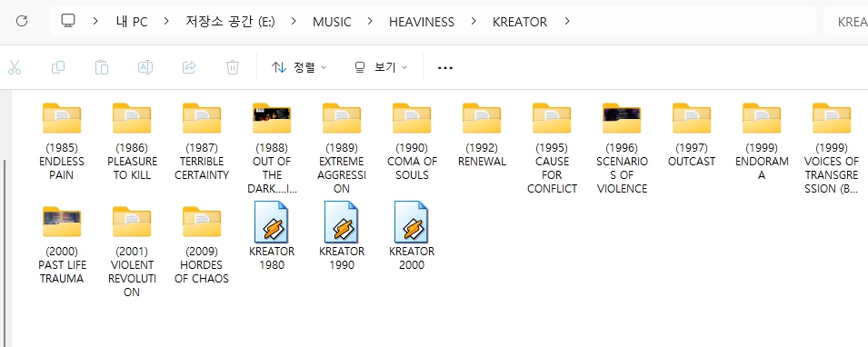Select the (1989) EXTREME AGGRESSION folder icon
The height and width of the screenshot is (347, 868).
pos(342,118)
